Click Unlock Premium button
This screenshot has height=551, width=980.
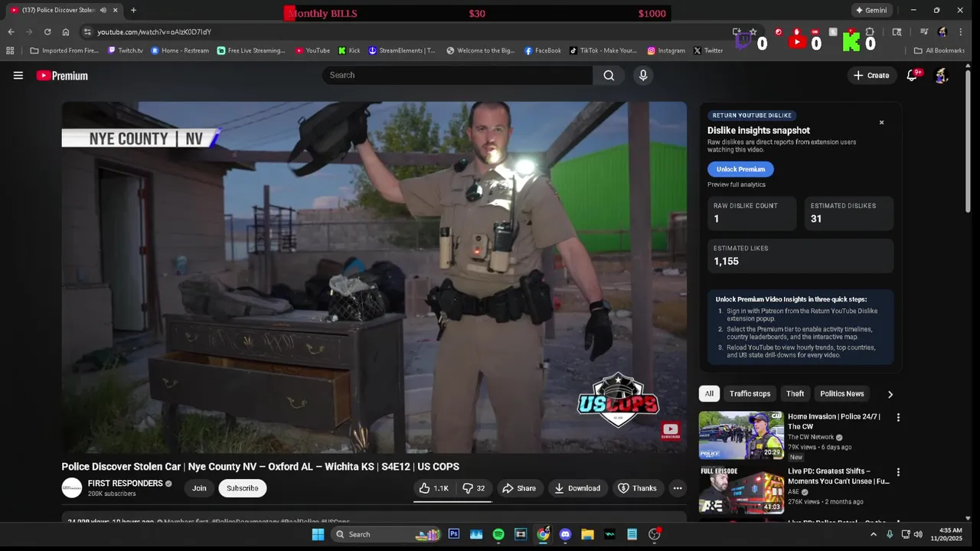[740, 169]
